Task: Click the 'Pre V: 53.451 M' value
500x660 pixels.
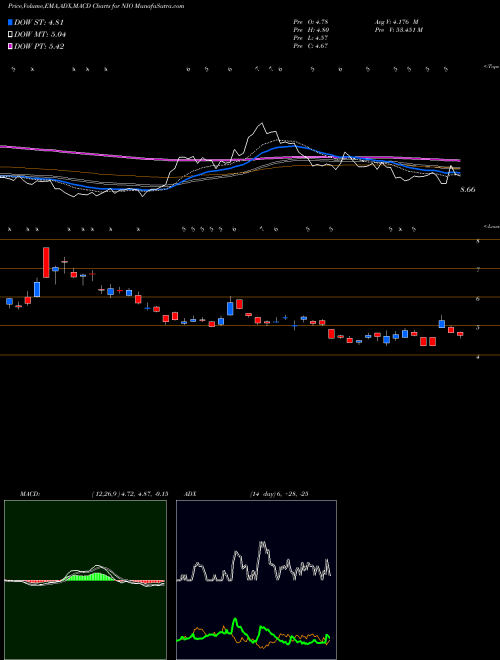Action: point(399,30)
